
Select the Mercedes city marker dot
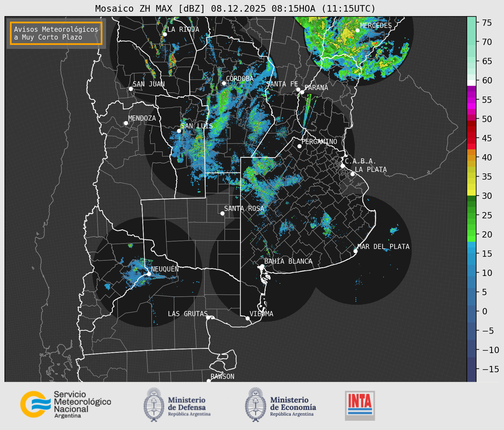[x=358, y=30]
